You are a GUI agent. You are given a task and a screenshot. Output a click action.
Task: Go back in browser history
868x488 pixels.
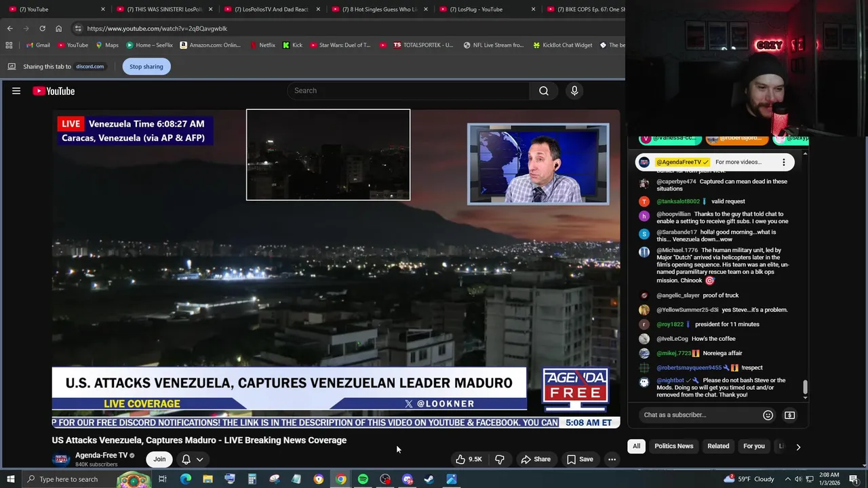coord(9,28)
